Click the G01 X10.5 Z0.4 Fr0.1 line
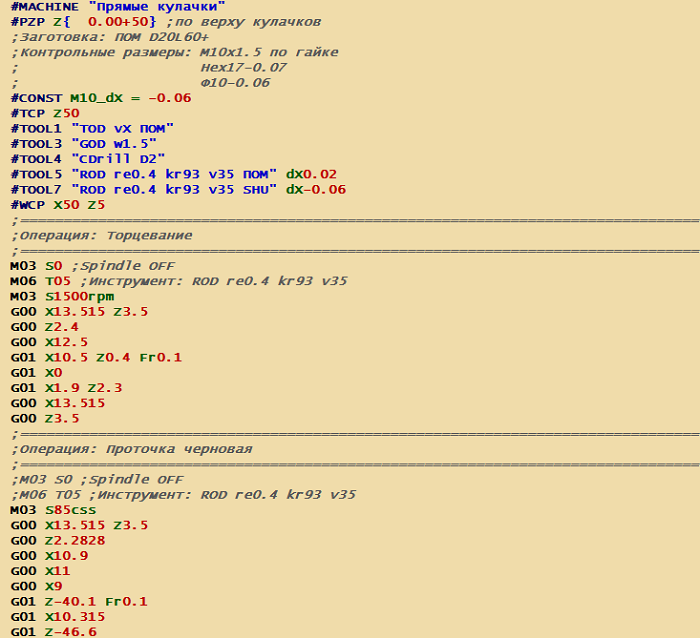 [95, 357]
